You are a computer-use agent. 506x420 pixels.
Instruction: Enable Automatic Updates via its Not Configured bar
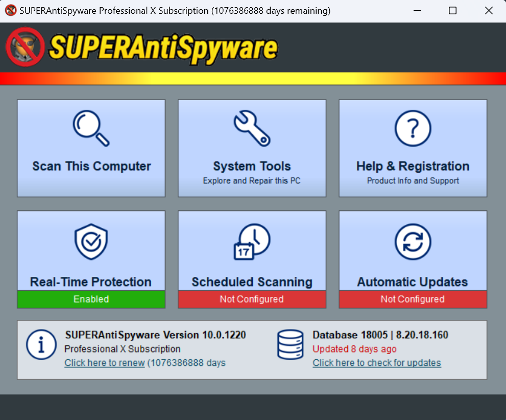(x=413, y=299)
